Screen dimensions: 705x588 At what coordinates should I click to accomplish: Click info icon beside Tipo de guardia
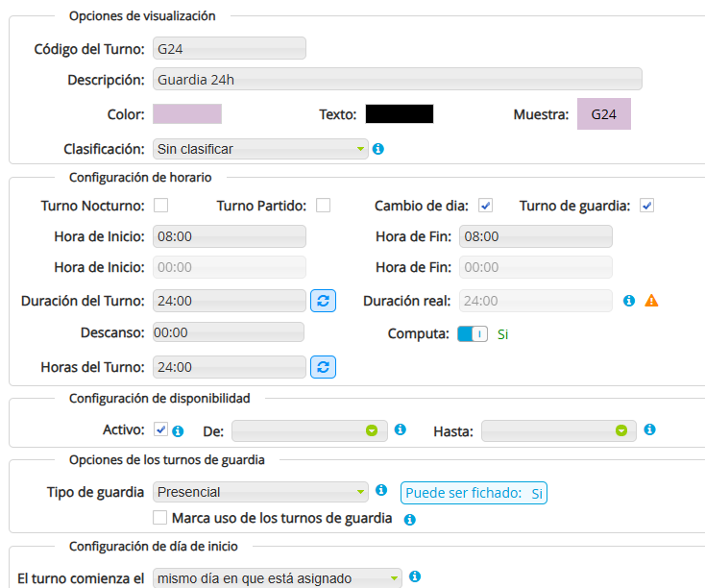381,491
